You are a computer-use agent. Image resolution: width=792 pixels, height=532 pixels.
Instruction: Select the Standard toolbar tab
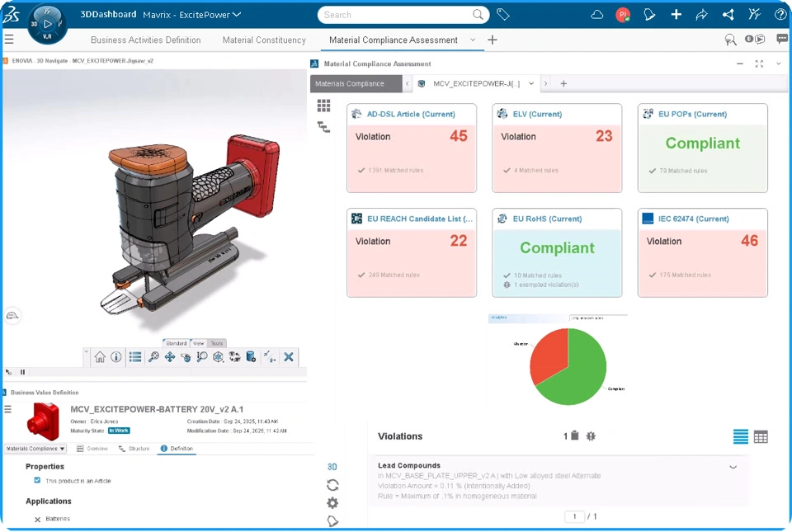[x=177, y=343]
